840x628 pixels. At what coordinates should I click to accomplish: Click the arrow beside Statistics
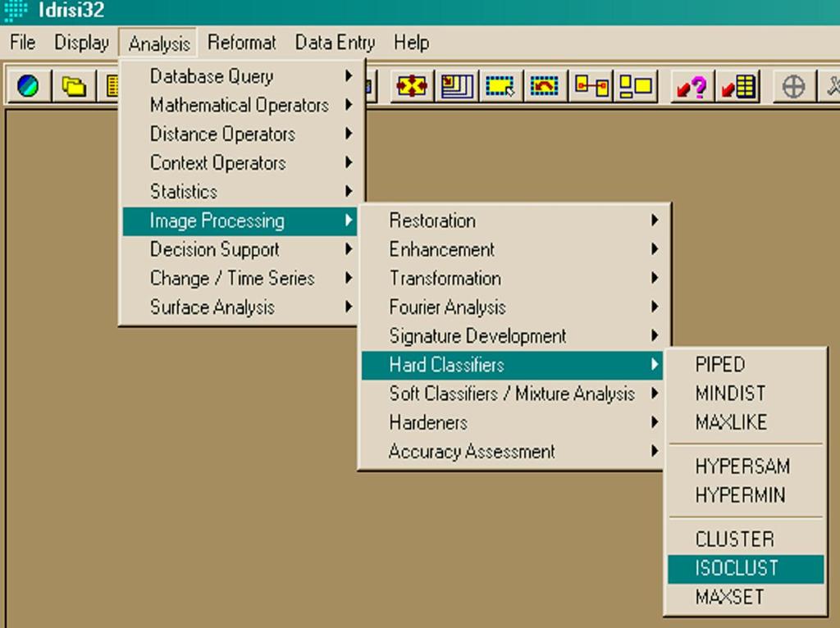pyautogui.click(x=349, y=191)
